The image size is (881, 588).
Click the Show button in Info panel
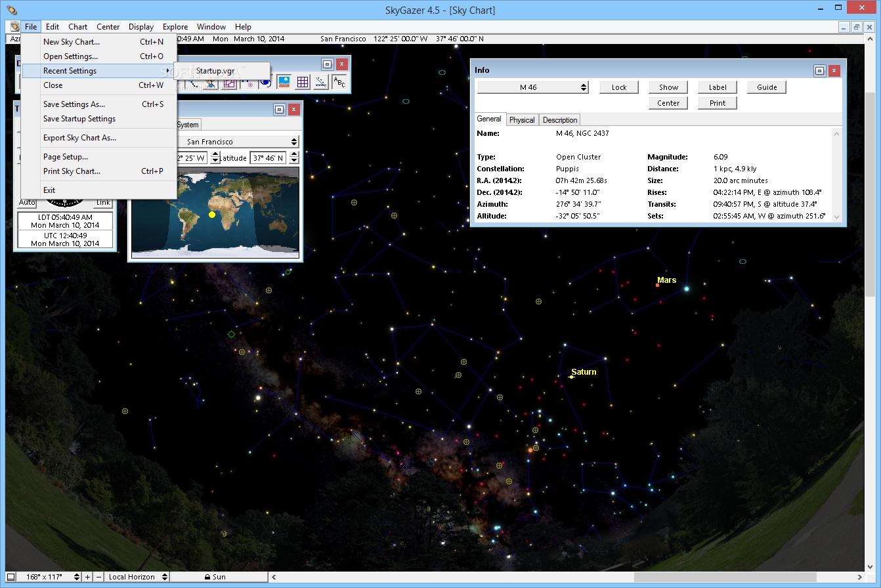[x=668, y=87]
